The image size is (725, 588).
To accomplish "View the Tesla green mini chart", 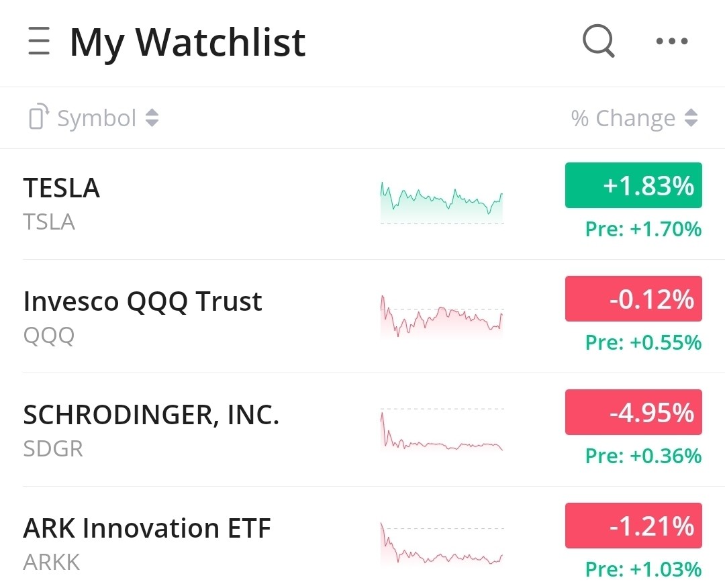I will pos(441,201).
